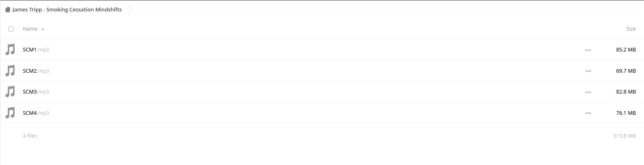Click the sort arrow beside Name
The image size is (644, 165).
[x=43, y=29]
